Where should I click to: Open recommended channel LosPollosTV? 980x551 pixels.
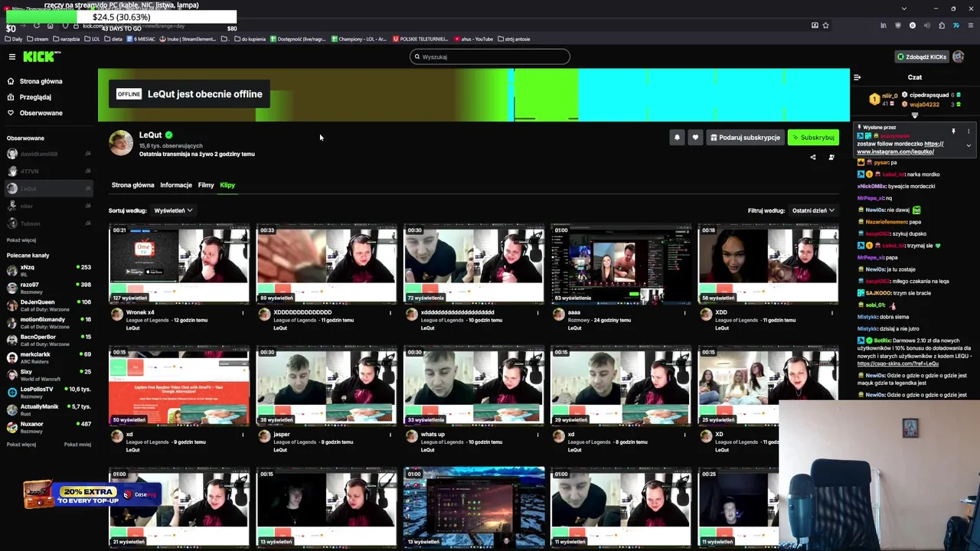[47, 393]
